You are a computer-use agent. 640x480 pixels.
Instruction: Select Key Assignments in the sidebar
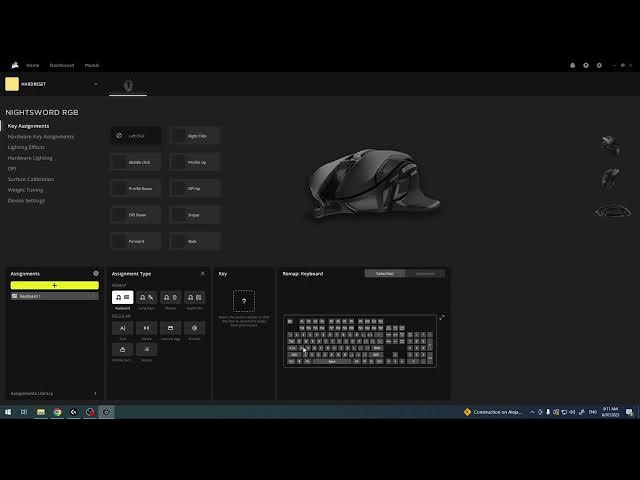[28, 126]
